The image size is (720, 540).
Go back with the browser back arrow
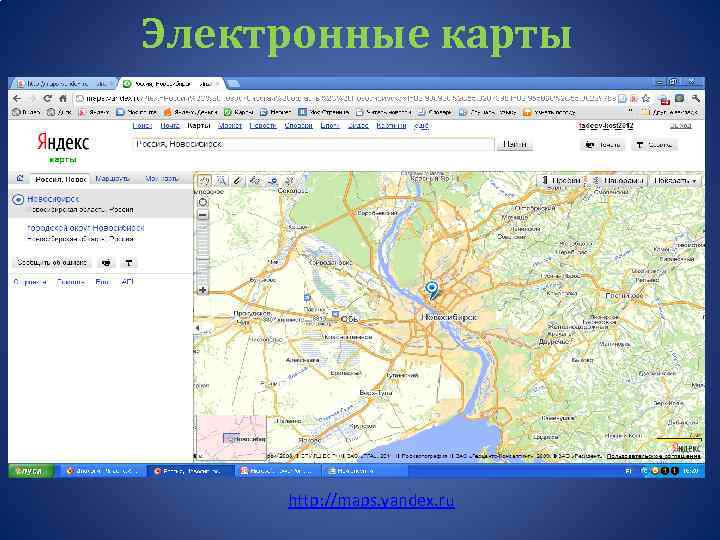tap(17, 98)
